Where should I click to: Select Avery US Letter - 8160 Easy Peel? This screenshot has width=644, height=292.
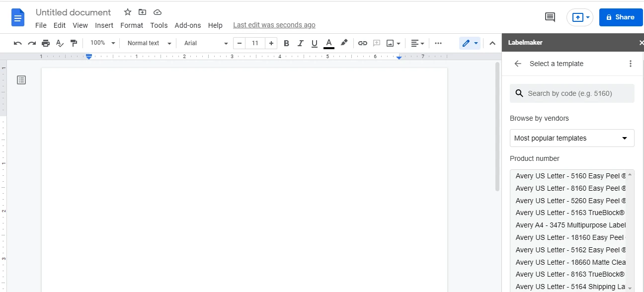click(570, 188)
